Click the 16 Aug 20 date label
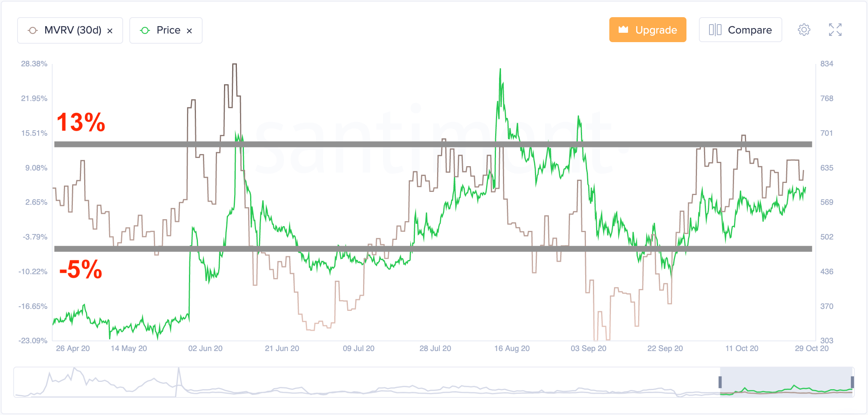868x415 pixels. (x=512, y=348)
